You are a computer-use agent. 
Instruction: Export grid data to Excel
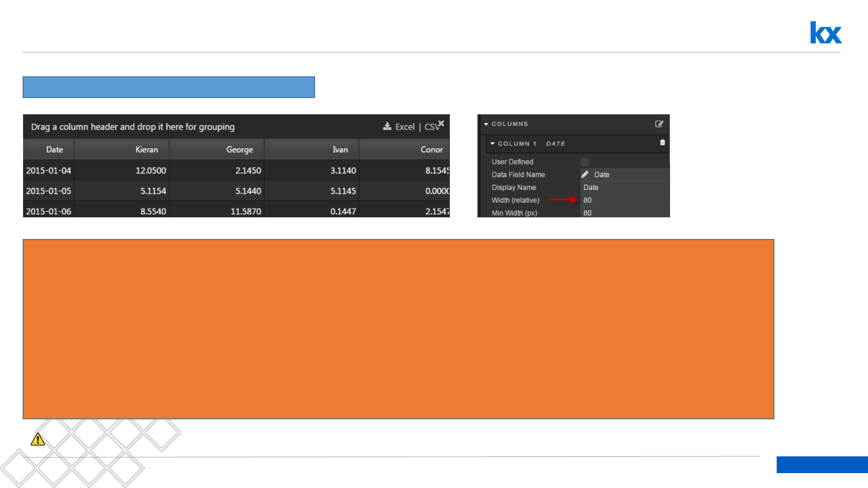tap(405, 127)
